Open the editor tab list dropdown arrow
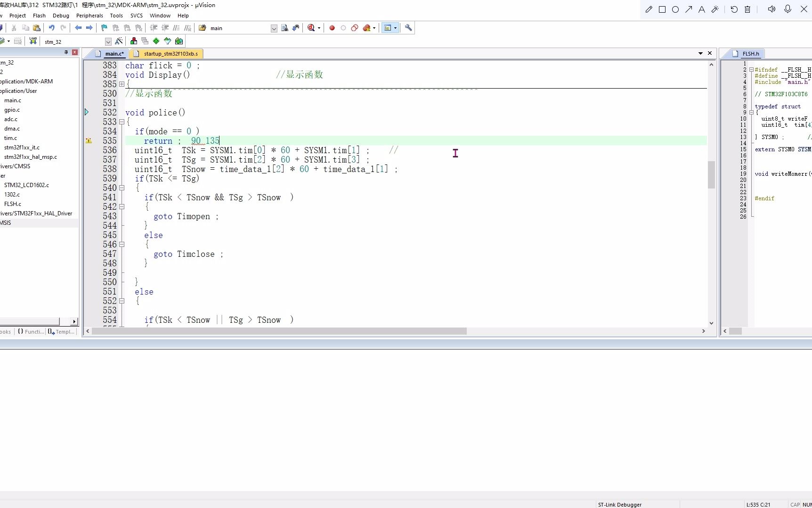 (700, 53)
